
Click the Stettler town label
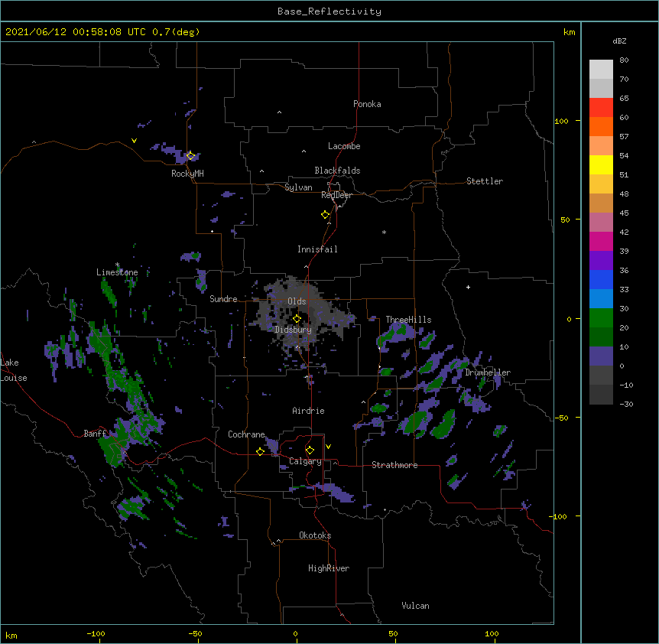pyautogui.click(x=485, y=181)
